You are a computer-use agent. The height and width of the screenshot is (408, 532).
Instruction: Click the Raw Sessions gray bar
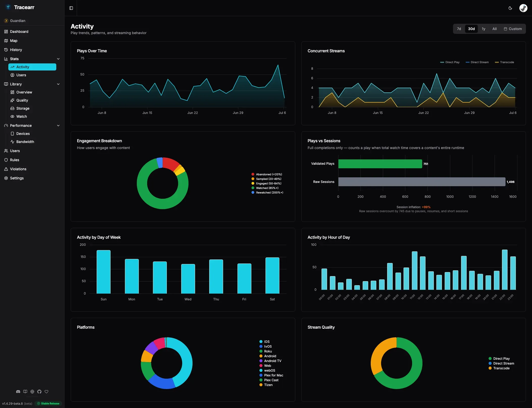pos(422,182)
